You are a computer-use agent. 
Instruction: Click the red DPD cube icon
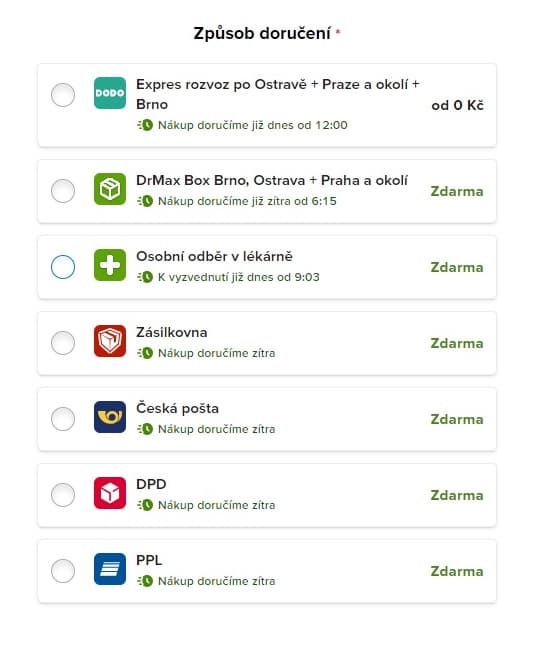pyautogui.click(x=110, y=493)
